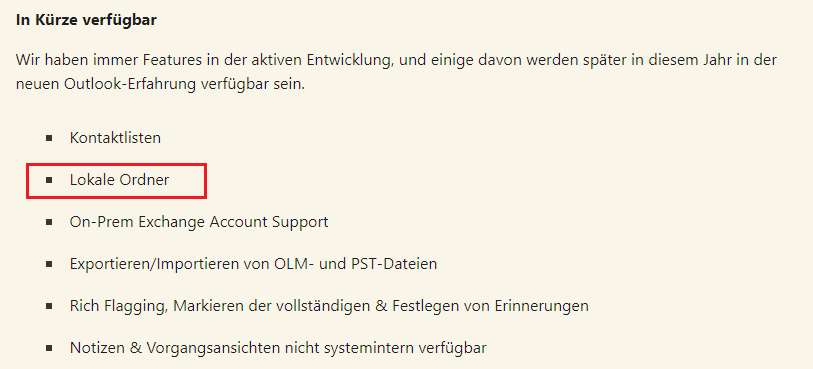Image resolution: width=813 pixels, height=369 pixels.
Task: Click the heading 'In Kürze verfügbar'
Action: click(x=86, y=20)
